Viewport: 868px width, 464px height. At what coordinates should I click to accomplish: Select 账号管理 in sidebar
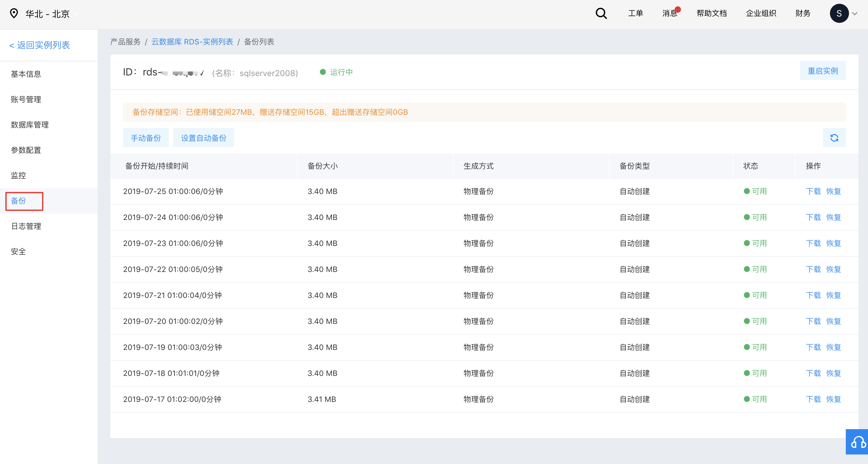pyautogui.click(x=26, y=100)
